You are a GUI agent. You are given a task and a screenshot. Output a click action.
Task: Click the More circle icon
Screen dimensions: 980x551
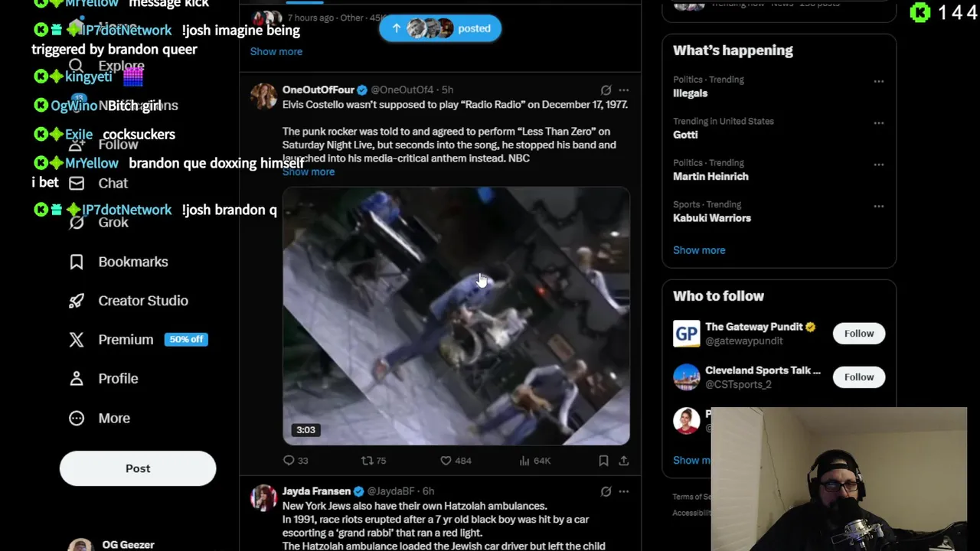[77, 418]
